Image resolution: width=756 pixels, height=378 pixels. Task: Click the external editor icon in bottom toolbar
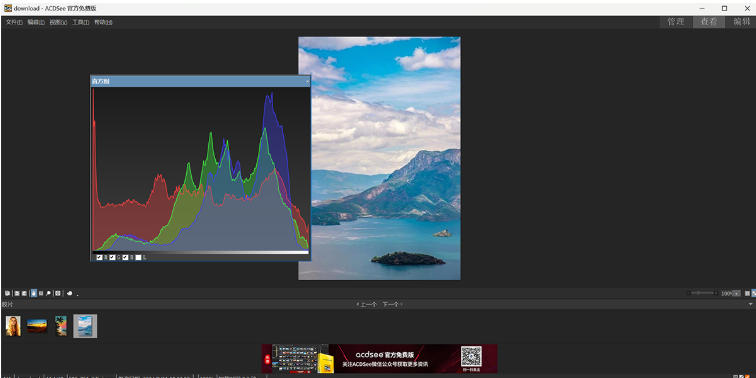(69, 293)
